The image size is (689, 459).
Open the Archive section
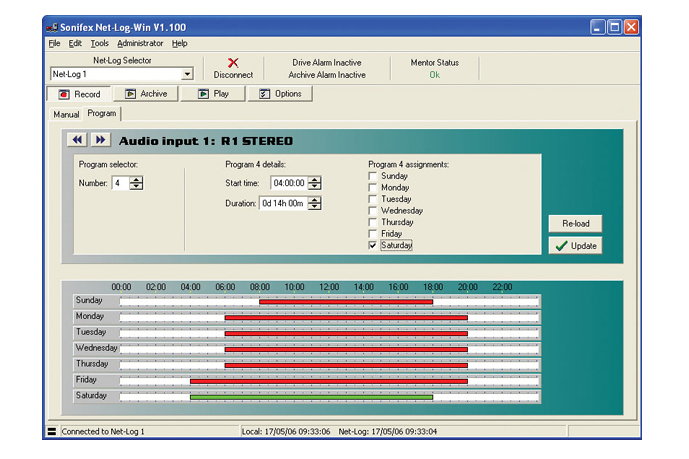point(146,94)
